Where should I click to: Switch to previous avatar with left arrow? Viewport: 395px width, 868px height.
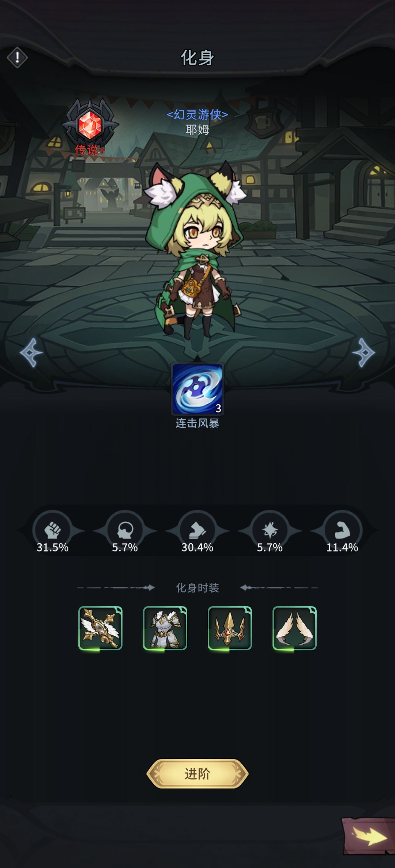(x=31, y=353)
